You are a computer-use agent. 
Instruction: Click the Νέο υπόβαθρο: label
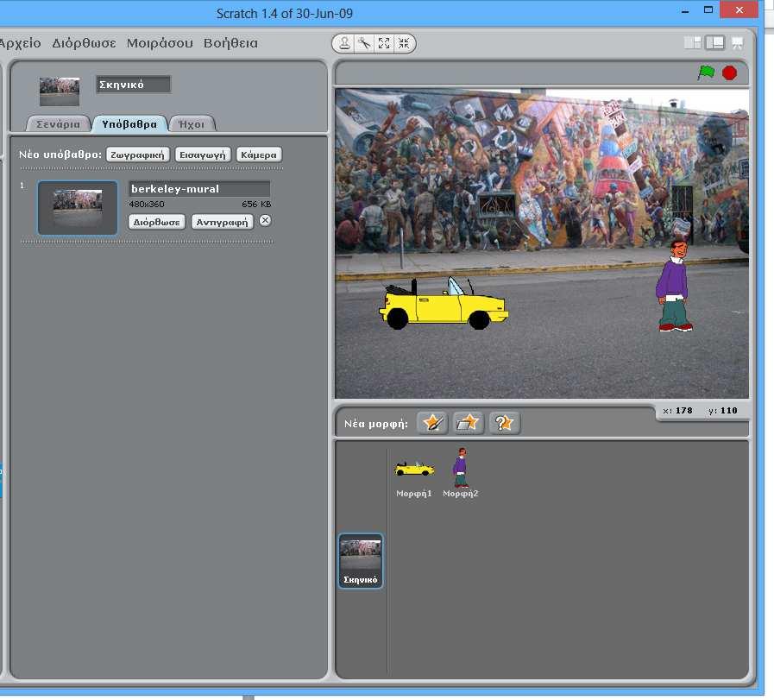pos(60,155)
